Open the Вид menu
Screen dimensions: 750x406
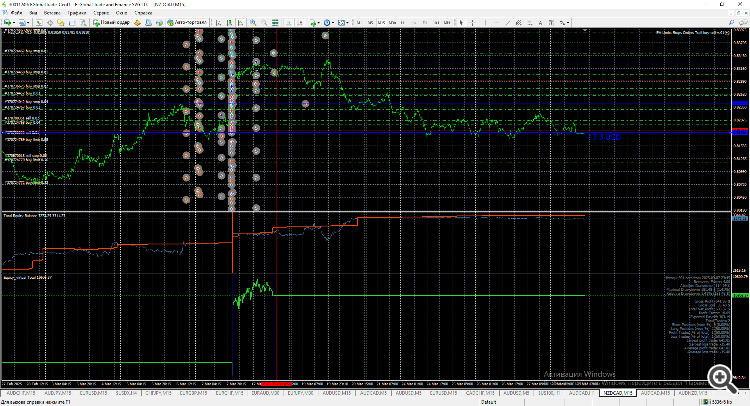(33, 13)
